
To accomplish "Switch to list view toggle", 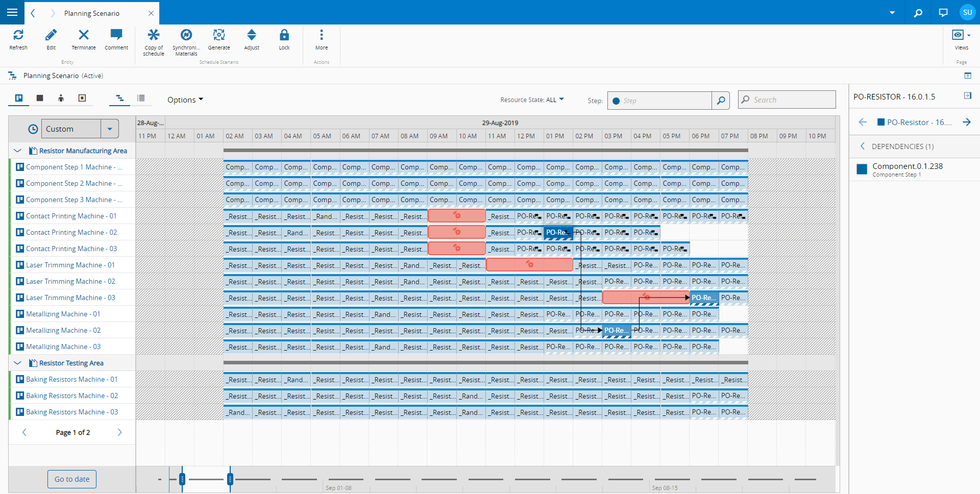I will pyautogui.click(x=141, y=98).
